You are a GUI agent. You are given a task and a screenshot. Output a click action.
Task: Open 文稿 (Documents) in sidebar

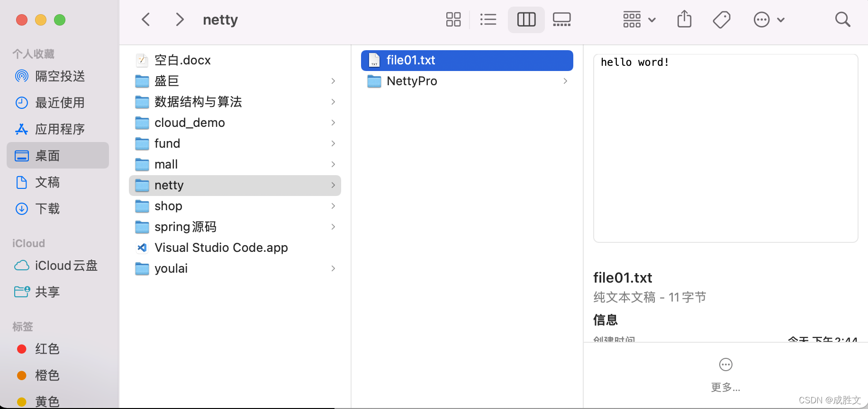(x=58, y=182)
